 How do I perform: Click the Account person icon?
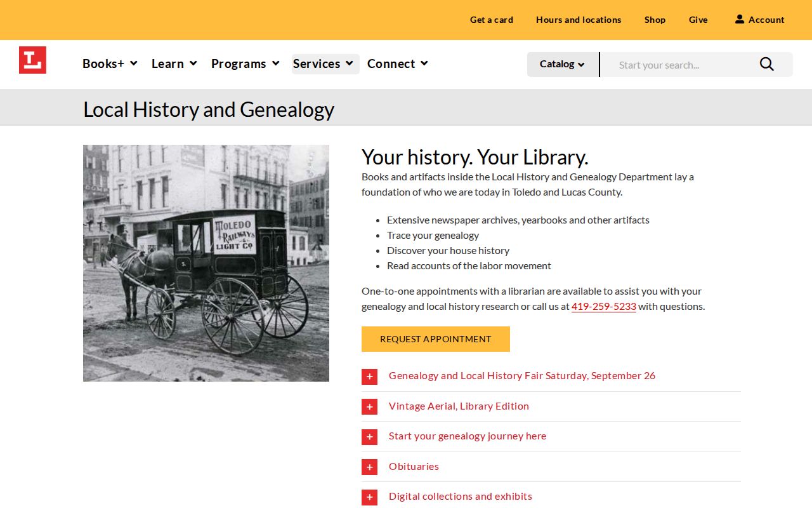(x=740, y=19)
